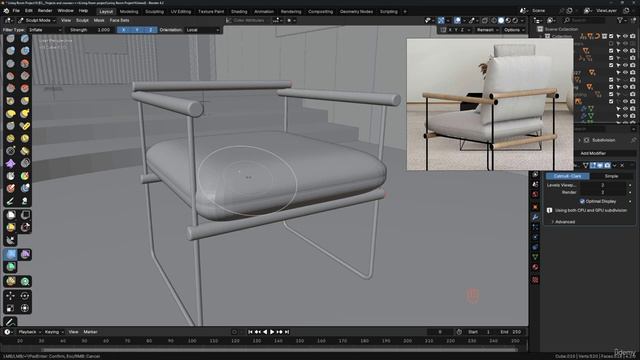The width and height of the screenshot is (640, 360).
Task: Click the Levels Viewport value field
Action: tap(603, 185)
